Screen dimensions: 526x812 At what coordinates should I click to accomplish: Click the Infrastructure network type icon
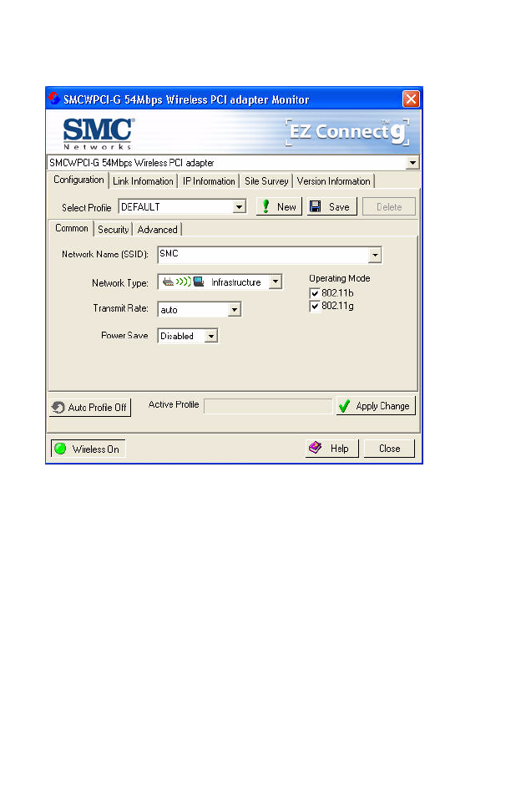(x=183, y=282)
